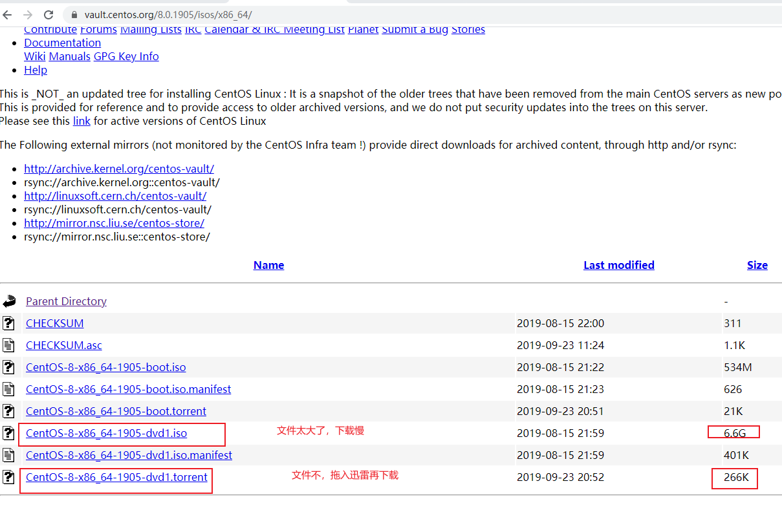
Task: Click the 2019-09-23 11:24 date cell
Action: tap(560, 345)
